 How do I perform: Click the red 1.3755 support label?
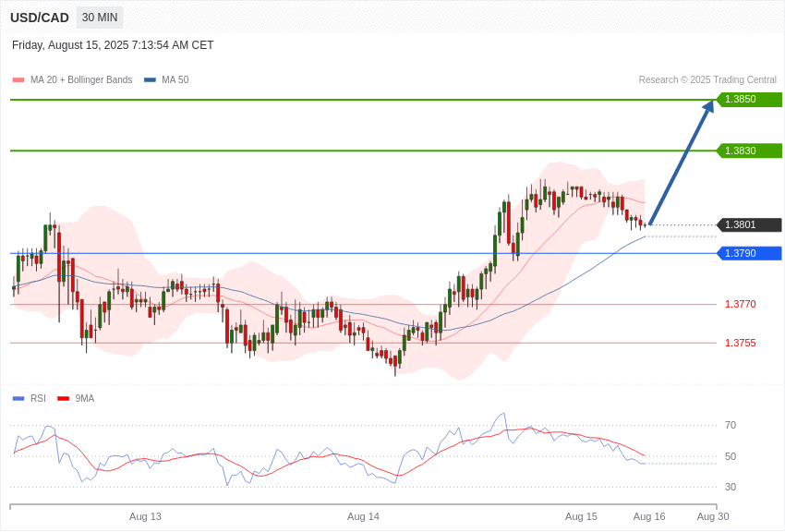[740, 343]
